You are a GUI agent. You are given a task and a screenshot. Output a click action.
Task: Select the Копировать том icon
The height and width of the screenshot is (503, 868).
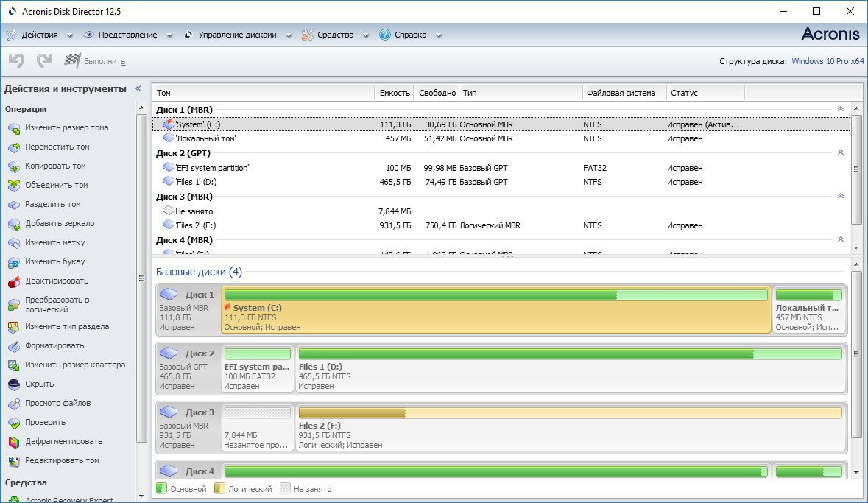[x=14, y=166]
